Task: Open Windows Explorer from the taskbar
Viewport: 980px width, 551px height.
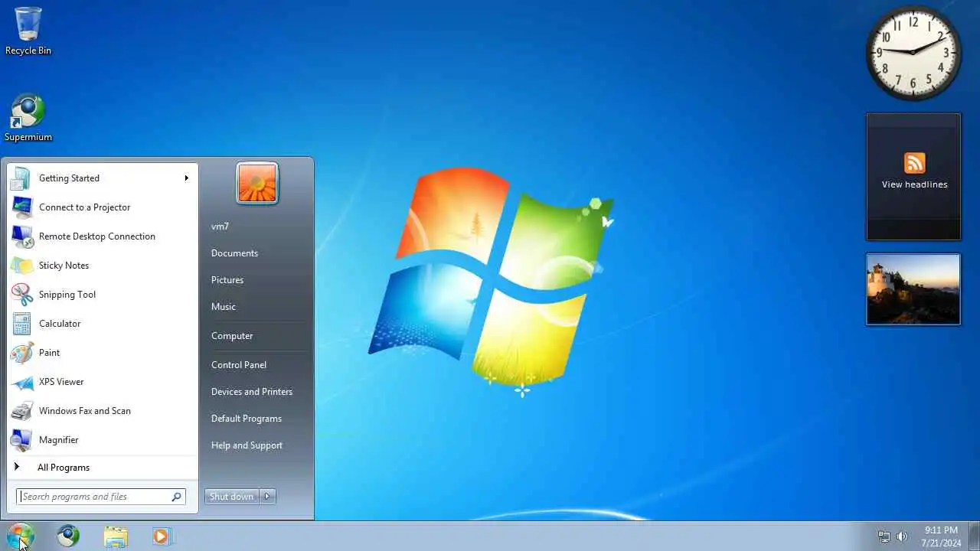Action: [116, 536]
